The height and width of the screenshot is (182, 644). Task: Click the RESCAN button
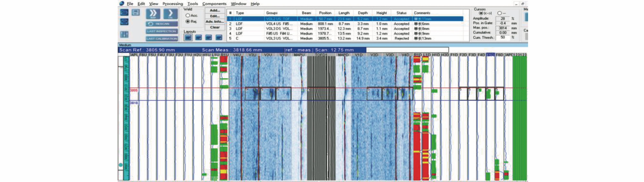162,24
